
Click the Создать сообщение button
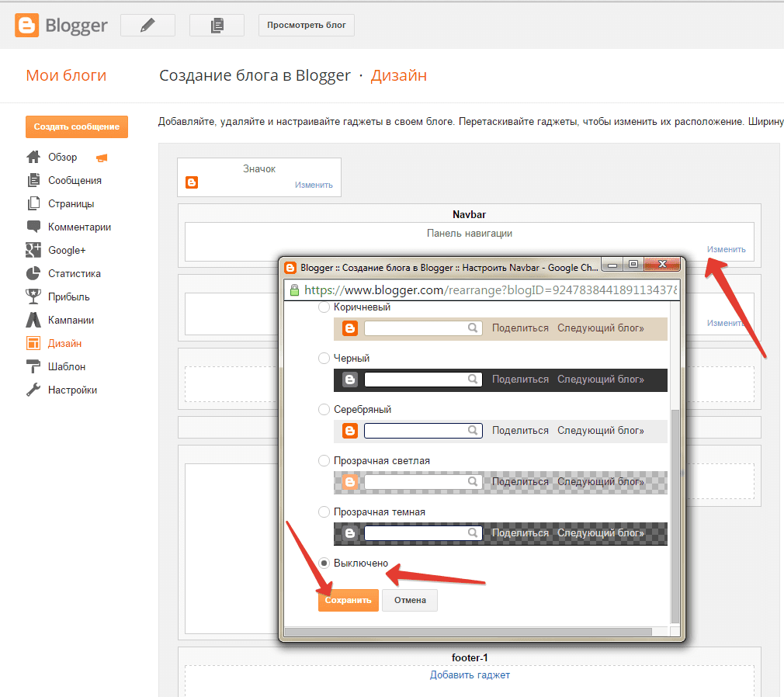(x=77, y=127)
